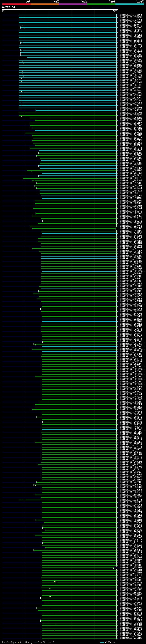
Task: Select label UniRef100_Q6F361
Action: coord(131,173)
